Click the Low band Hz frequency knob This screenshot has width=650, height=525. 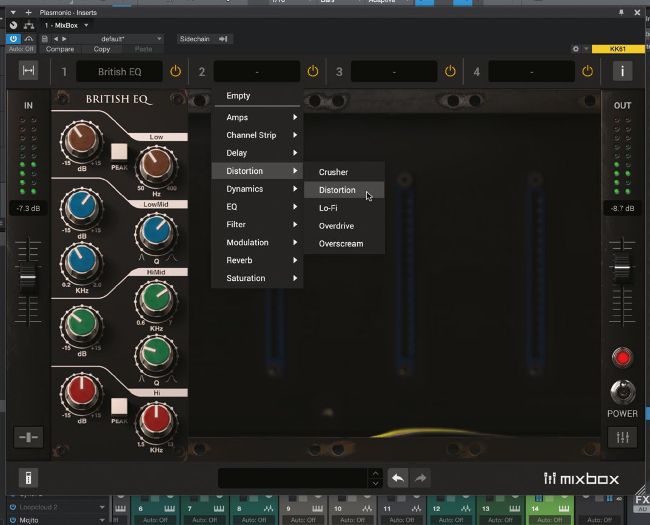[156, 167]
